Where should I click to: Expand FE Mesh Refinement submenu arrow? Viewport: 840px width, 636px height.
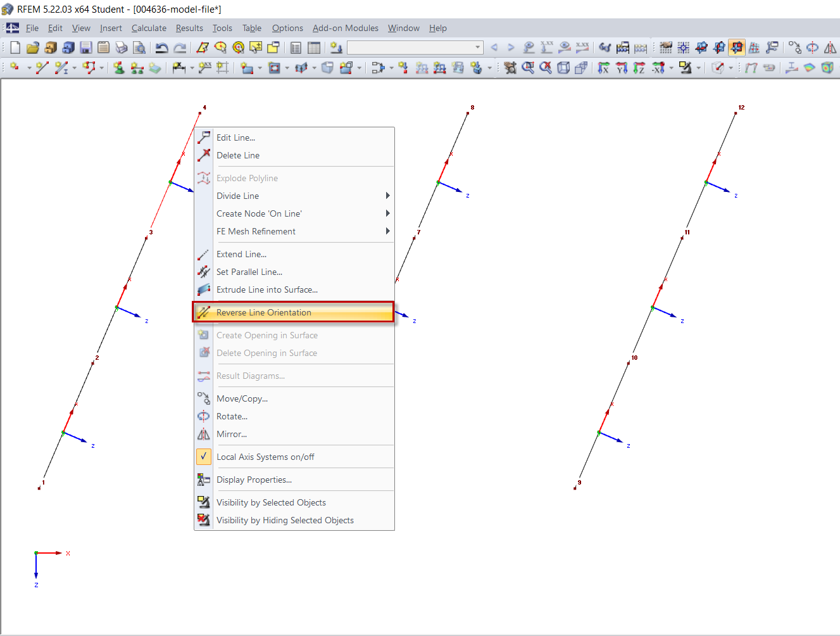click(387, 231)
